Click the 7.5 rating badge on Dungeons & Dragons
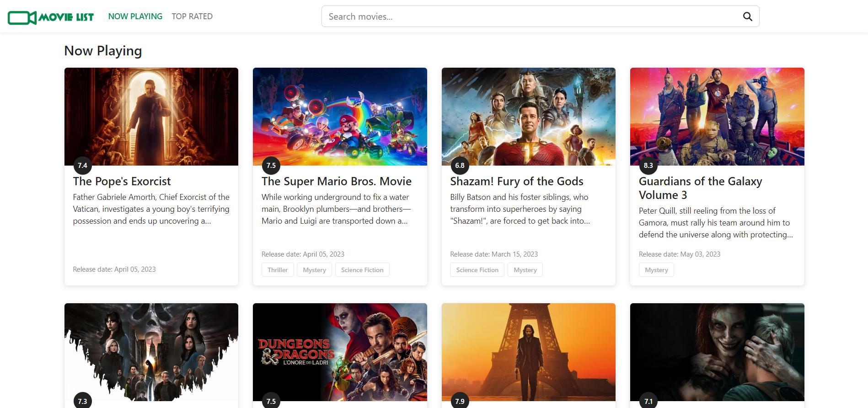This screenshot has width=868, height=408. 271,401
